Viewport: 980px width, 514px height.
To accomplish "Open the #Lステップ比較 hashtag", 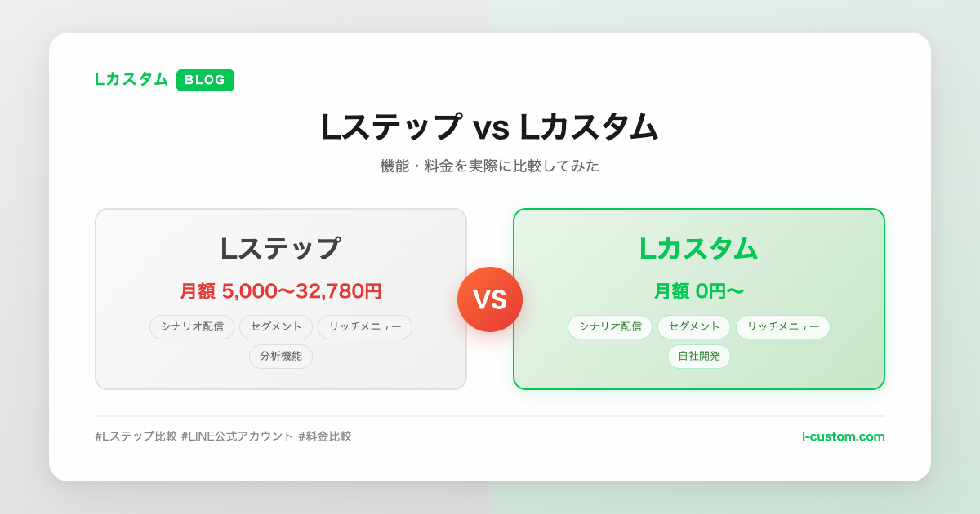I will tap(136, 436).
